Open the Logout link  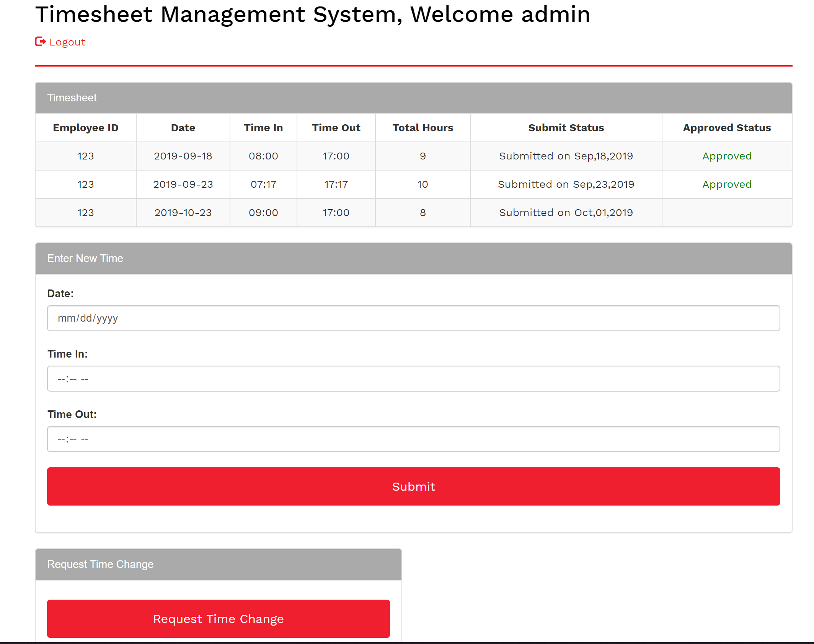(67, 42)
